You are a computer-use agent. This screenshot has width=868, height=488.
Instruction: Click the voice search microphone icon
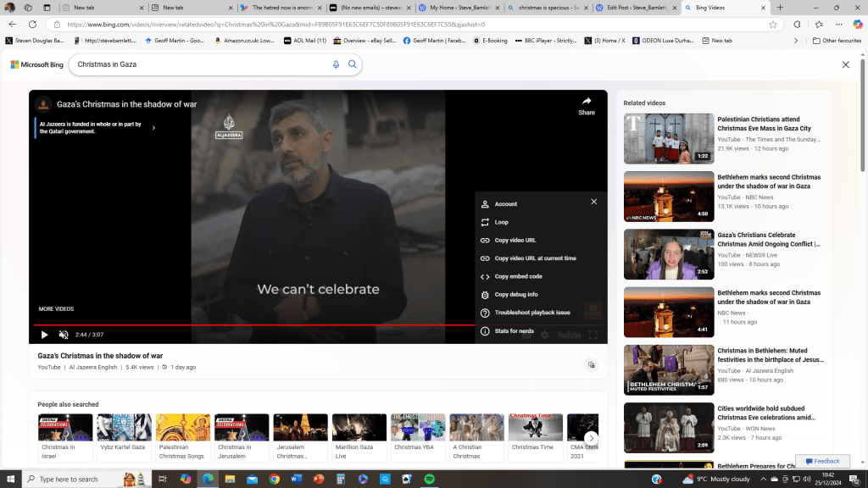[x=336, y=64]
